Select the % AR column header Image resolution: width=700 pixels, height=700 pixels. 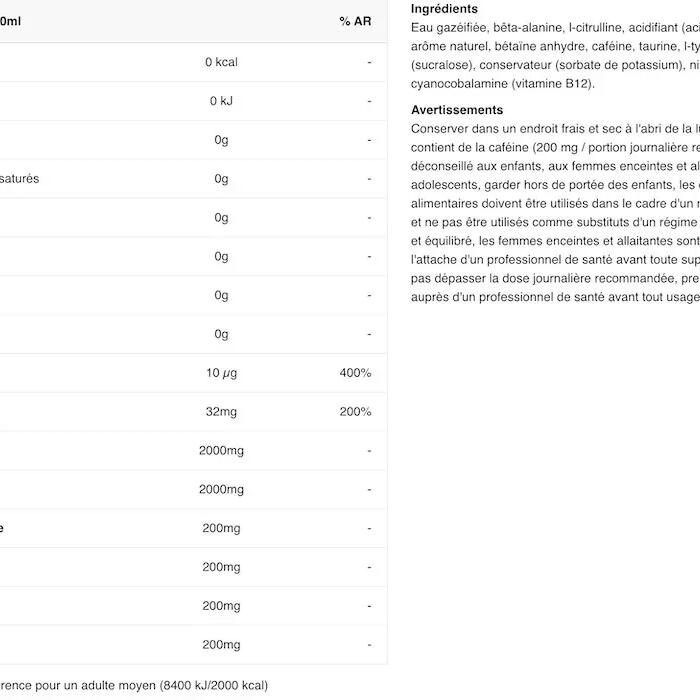[355, 21]
